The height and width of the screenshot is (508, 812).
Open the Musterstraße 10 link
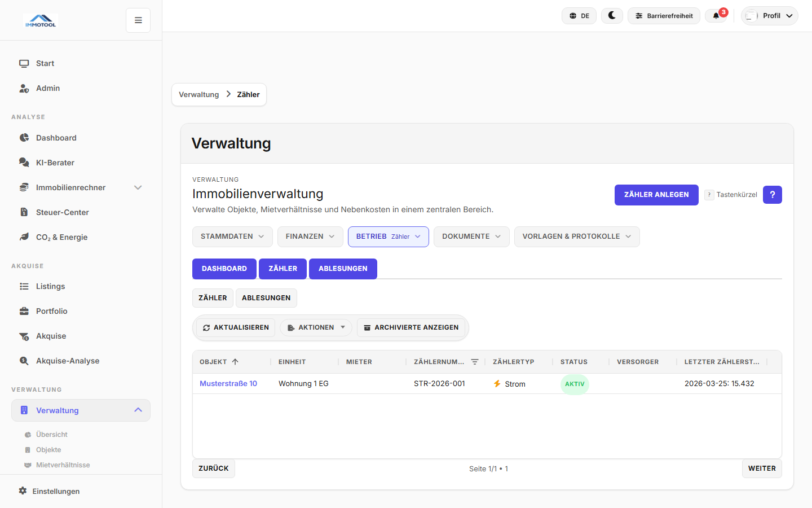click(228, 383)
